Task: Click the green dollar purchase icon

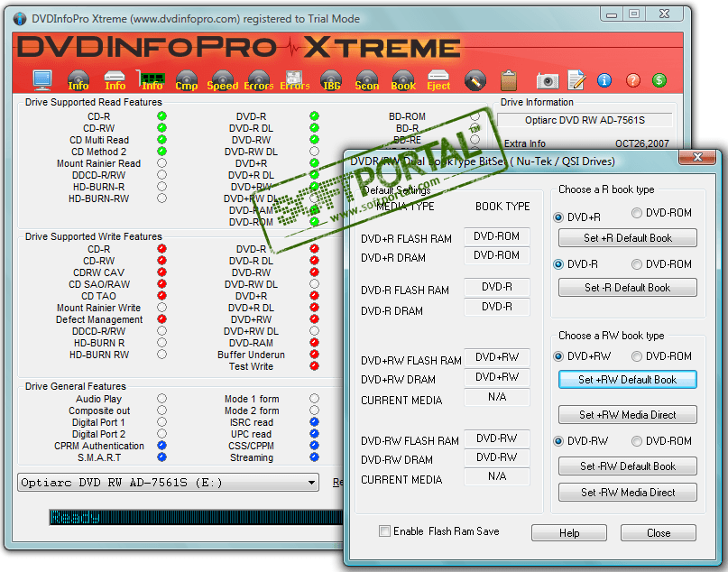Action: (x=659, y=80)
